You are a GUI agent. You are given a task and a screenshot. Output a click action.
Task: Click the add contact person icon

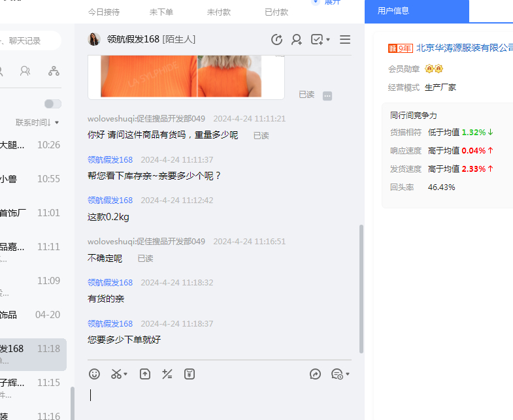click(x=297, y=40)
